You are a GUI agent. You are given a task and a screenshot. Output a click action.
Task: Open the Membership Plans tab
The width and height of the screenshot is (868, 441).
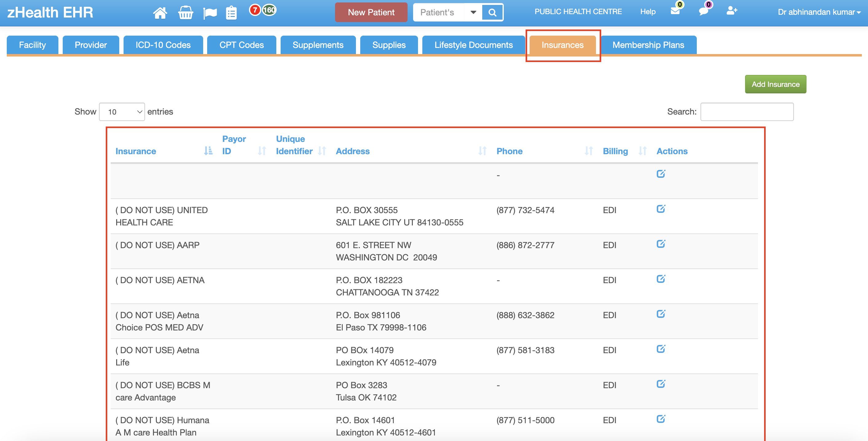pos(648,45)
